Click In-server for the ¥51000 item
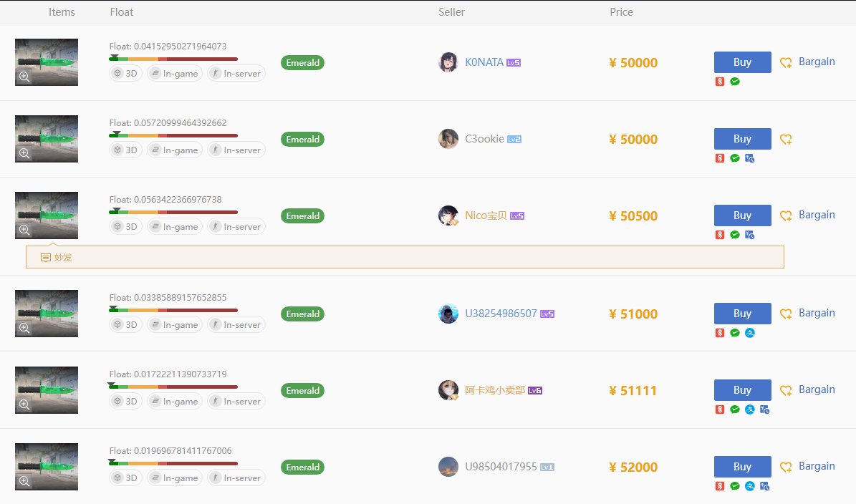 [236, 324]
